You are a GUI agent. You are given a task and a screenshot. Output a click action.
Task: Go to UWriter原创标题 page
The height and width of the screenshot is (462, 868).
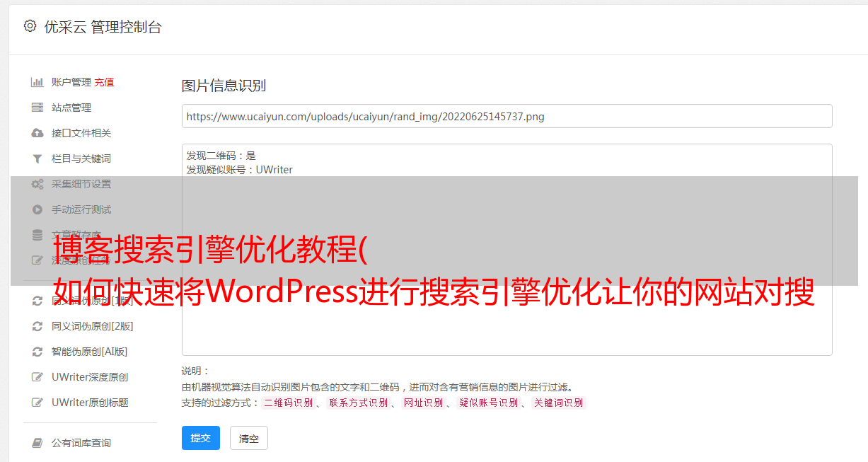(x=90, y=403)
